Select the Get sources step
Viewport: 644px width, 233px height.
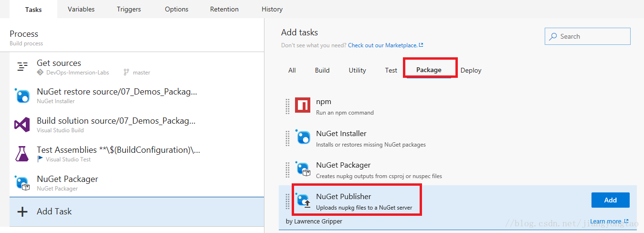[x=137, y=67]
